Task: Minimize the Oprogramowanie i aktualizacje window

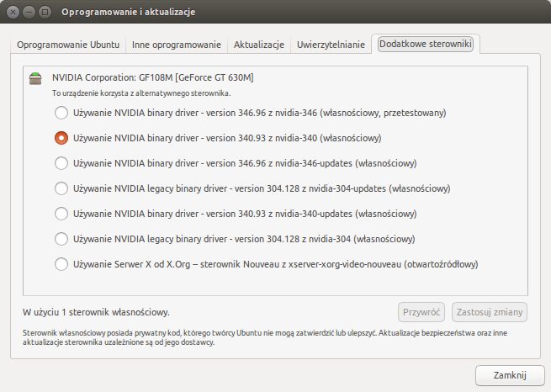Action: (29, 13)
